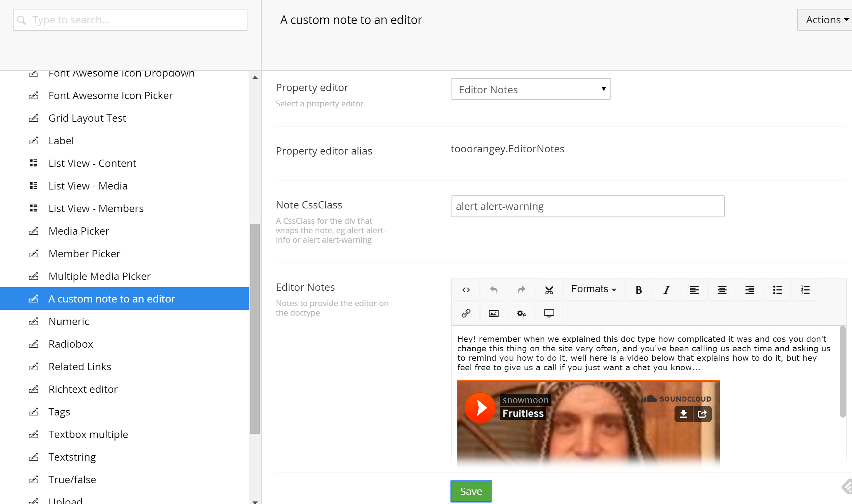Image resolution: width=852 pixels, height=504 pixels.
Task: Click tree scrollbar up arrow
Action: tap(255, 77)
